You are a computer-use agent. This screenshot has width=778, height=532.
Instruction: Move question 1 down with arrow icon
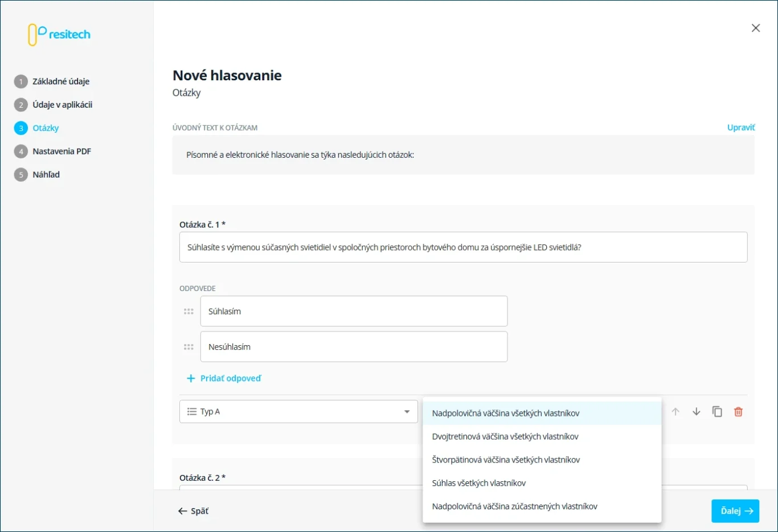coord(697,412)
